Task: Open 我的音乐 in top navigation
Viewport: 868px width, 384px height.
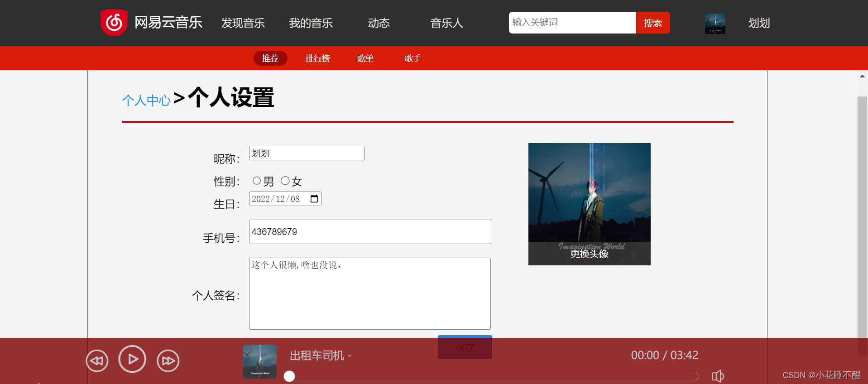Action: click(x=311, y=23)
